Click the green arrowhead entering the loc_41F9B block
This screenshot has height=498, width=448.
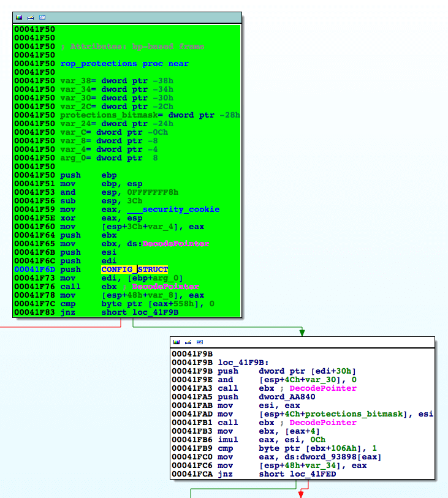(302, 333)
